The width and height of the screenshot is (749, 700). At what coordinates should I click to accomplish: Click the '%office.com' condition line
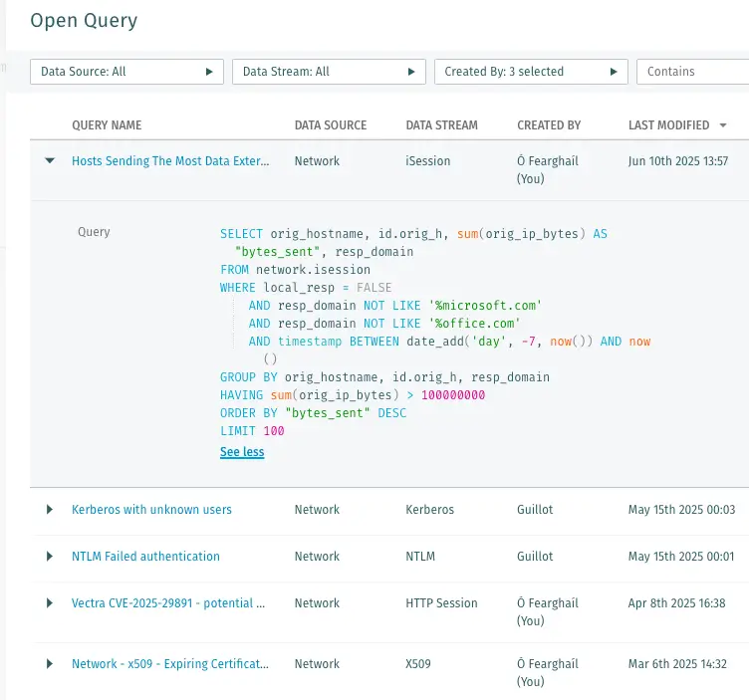[384, 324]
